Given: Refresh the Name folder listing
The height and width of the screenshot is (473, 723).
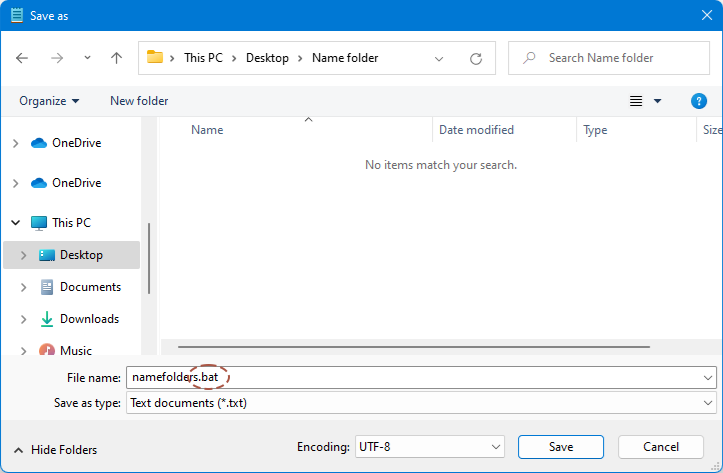Looking at the screenshot, I should tap(476, 58).
